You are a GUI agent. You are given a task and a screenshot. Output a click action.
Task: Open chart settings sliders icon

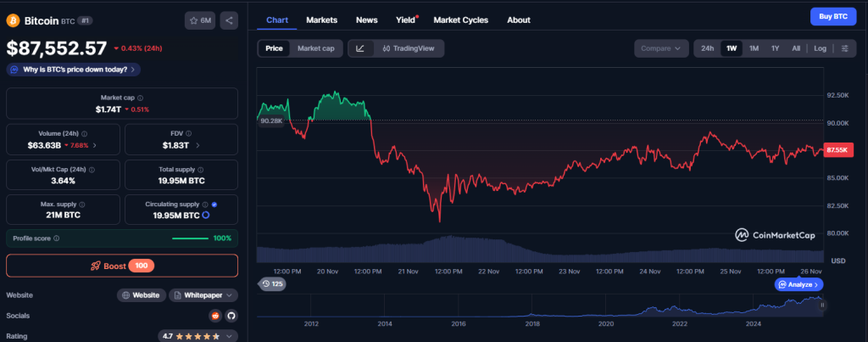[845, 48]
